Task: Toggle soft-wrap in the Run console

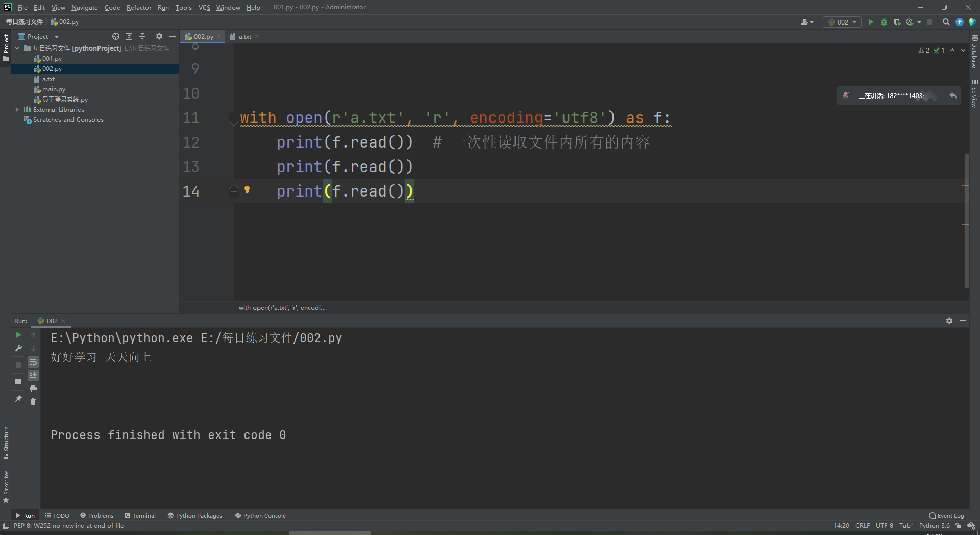Action: [33, 362]
